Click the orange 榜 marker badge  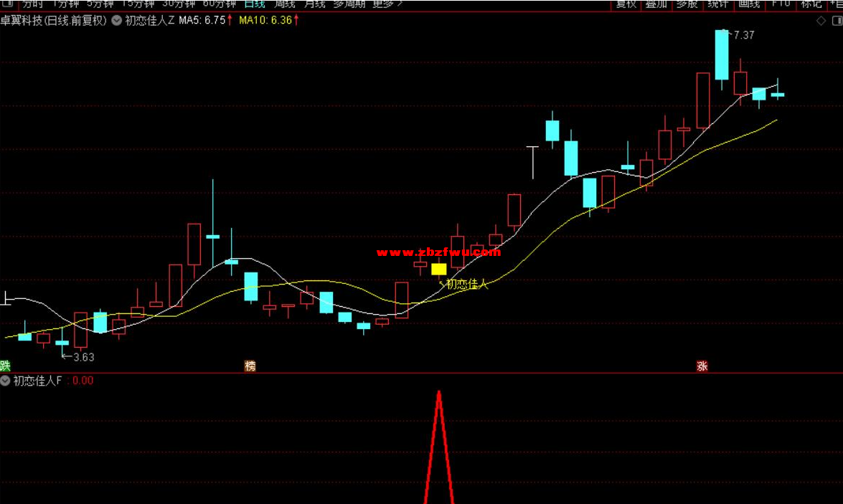tap(250, 366)
